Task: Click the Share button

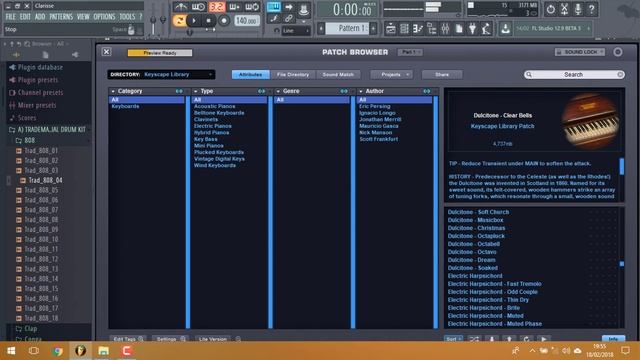Action: click(x=442, y=75)
